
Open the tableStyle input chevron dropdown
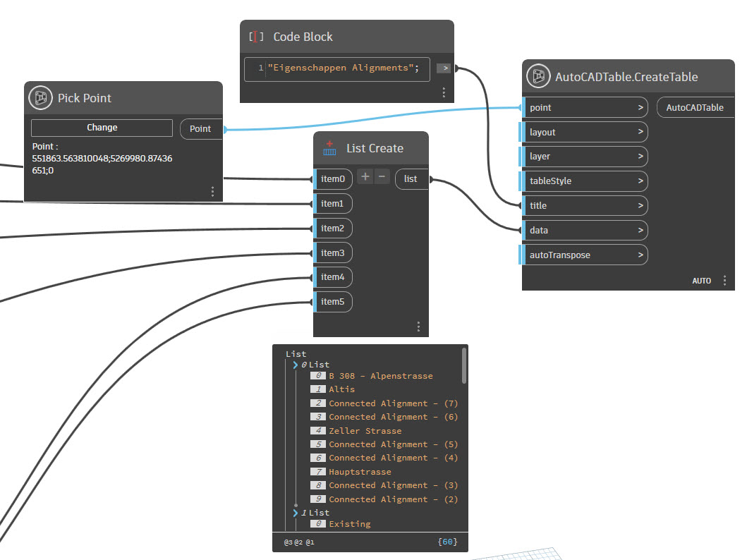640,181
